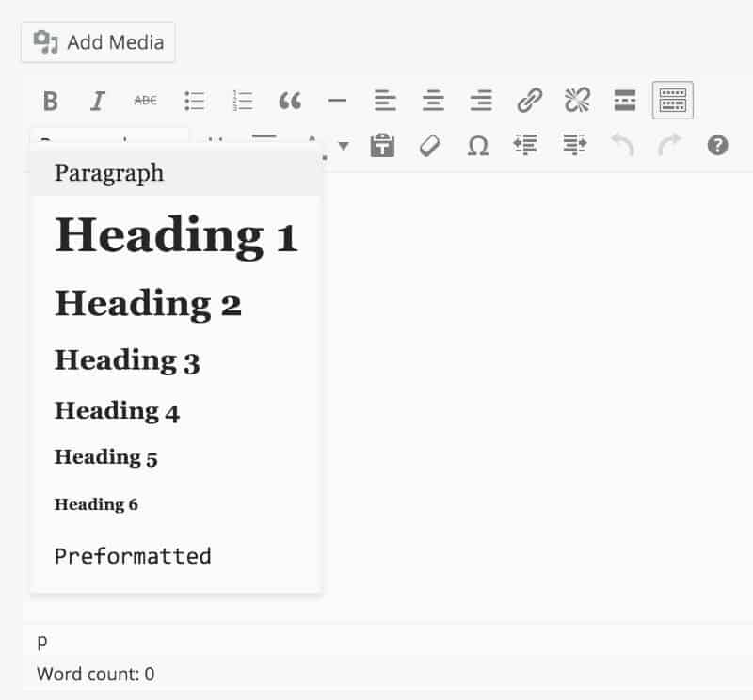Center align the text

tap(433, 101)
